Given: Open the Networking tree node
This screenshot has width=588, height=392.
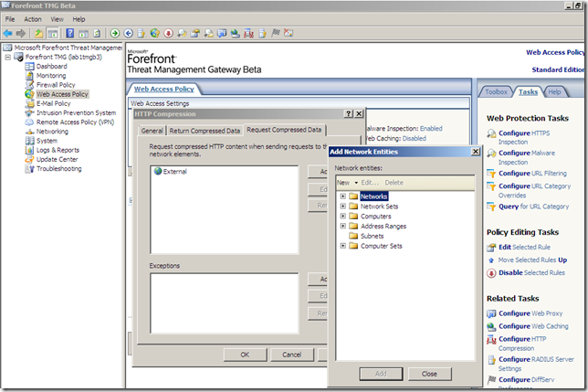Looking at the screenshot, I should click(x=52, y=132).
